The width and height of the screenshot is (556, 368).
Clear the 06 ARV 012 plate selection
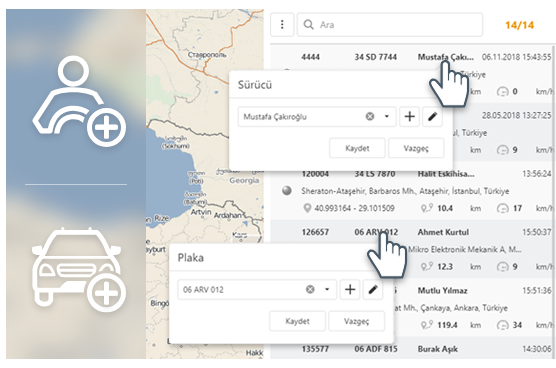click(x=310, y=289)
